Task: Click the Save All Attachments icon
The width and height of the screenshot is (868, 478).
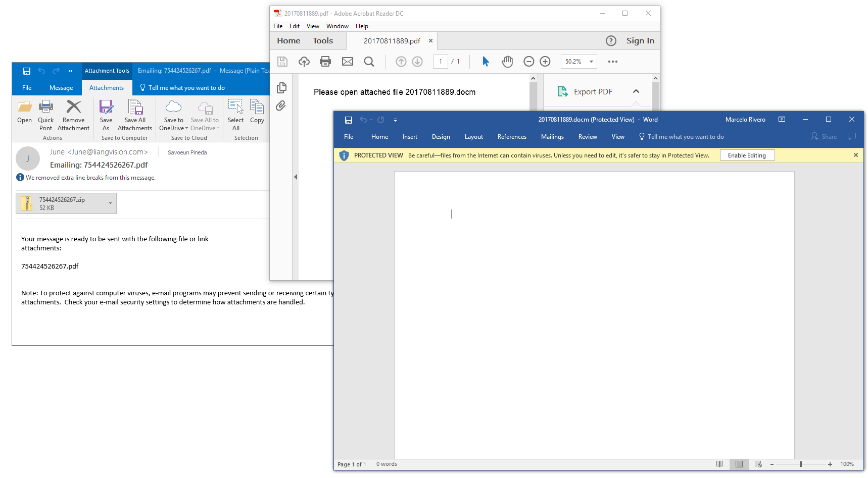Action: click(135, 115)
